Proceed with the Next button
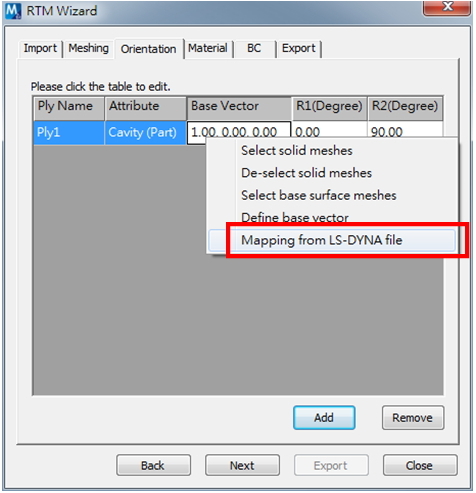The image size is (476, 493). pyautogui.click(x=242, y=465)
